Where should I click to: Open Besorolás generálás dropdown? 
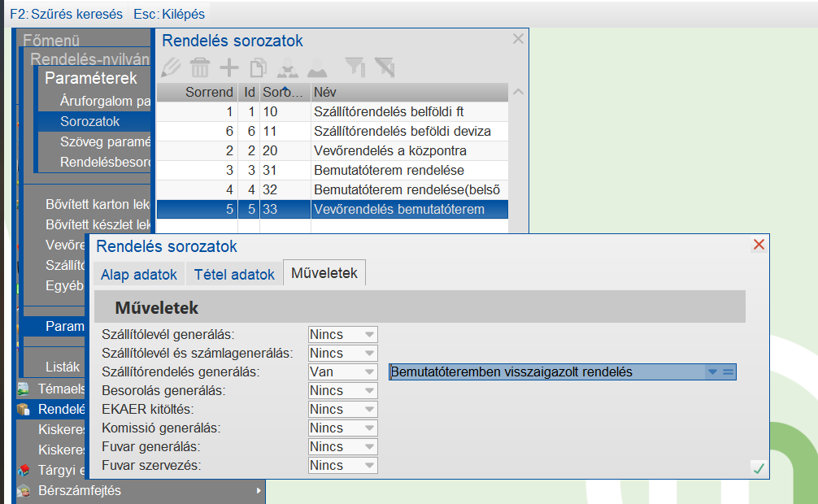click(369, 391)
